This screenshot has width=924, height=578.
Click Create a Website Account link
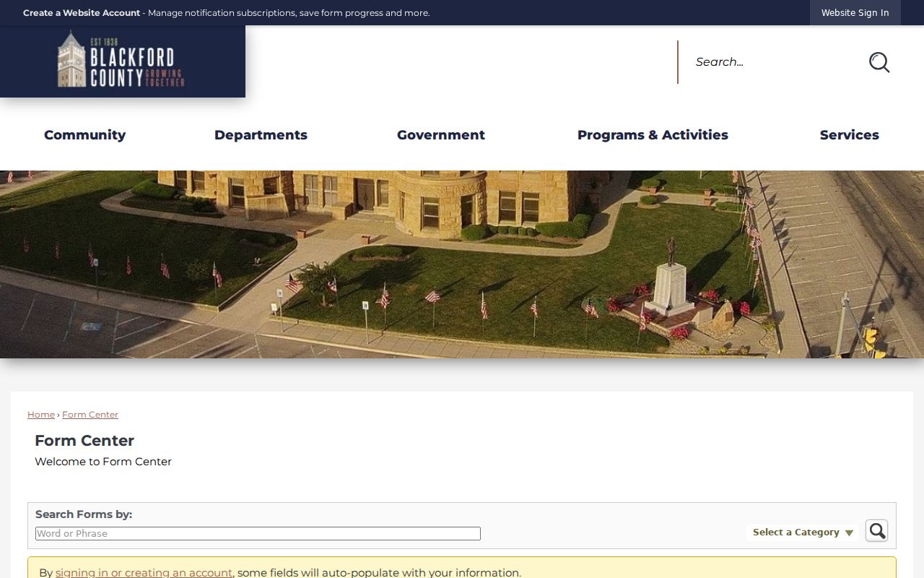click(x=82, y=13)
